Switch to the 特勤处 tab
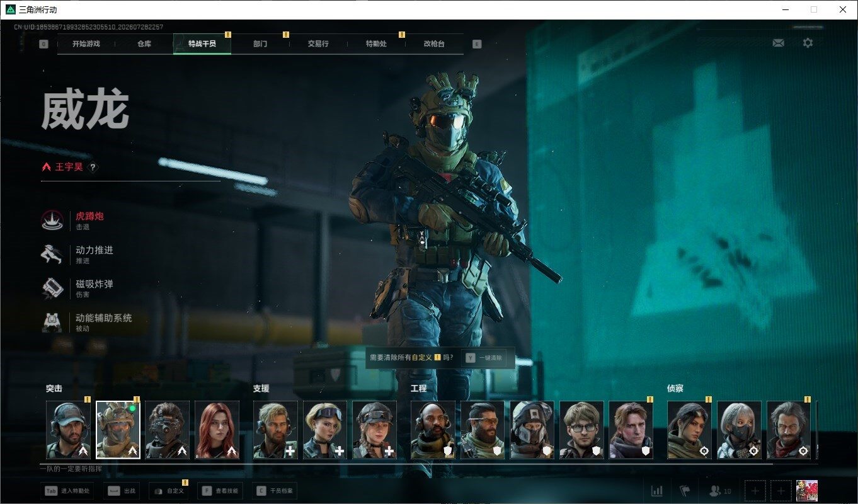The height and width of the screenshot is (504, 858). tap(376, 44)
